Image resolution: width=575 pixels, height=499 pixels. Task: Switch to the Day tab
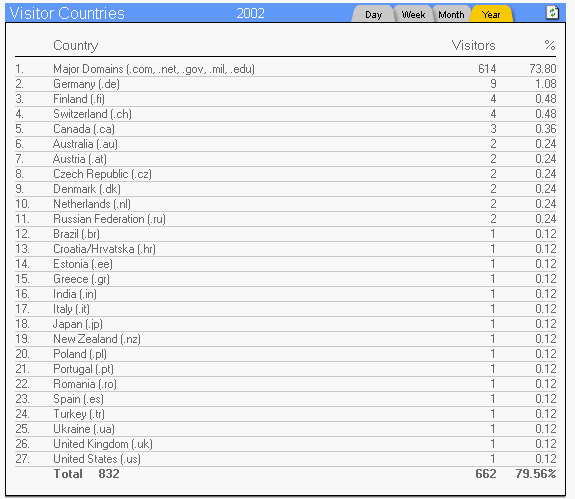click(373, 15)
